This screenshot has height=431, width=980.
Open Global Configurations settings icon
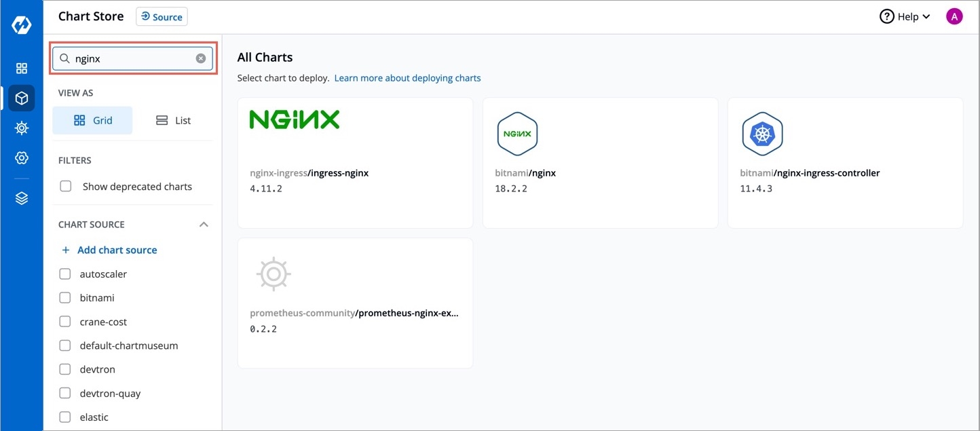coord(22,158)
